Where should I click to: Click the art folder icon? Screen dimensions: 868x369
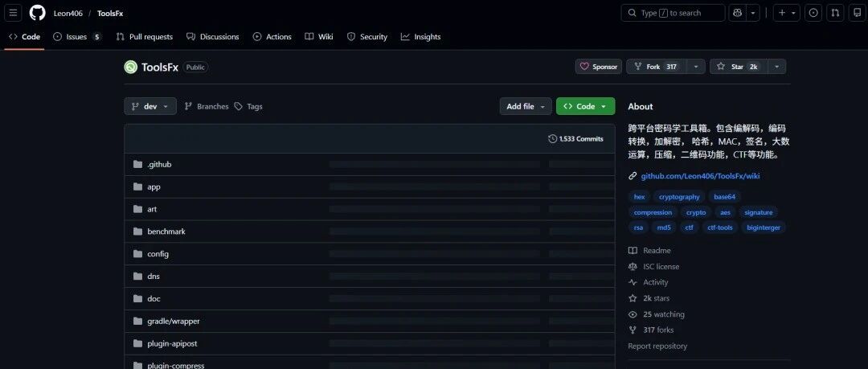click(138, 209)
